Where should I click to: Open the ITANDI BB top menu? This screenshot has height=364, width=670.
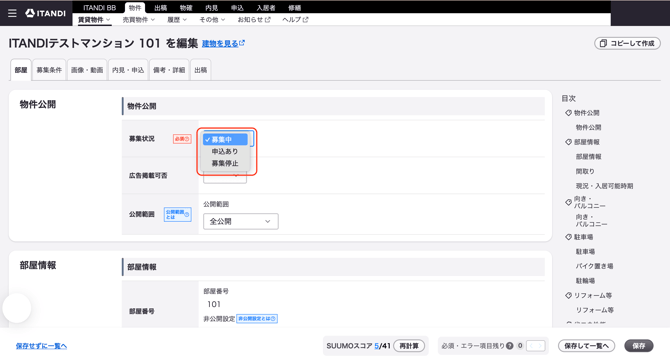point(100,8)
